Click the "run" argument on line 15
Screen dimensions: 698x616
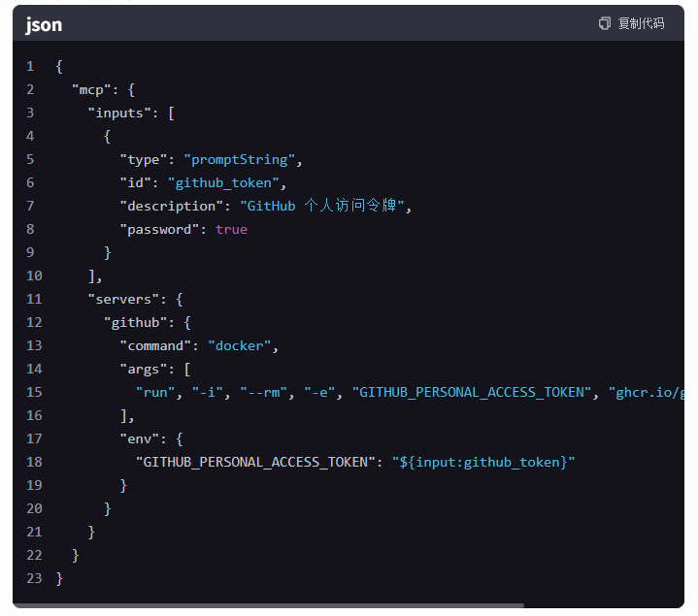(155, 392)
